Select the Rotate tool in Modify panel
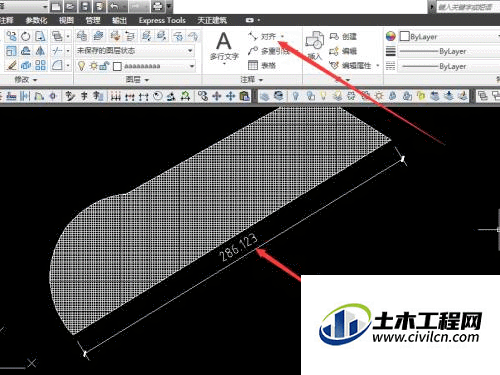 pyautogui.click(x=25, y=36)
